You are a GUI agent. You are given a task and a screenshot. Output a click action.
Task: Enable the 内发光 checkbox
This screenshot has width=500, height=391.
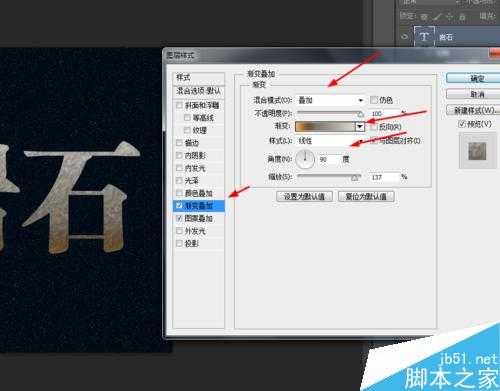pos(179,168)
